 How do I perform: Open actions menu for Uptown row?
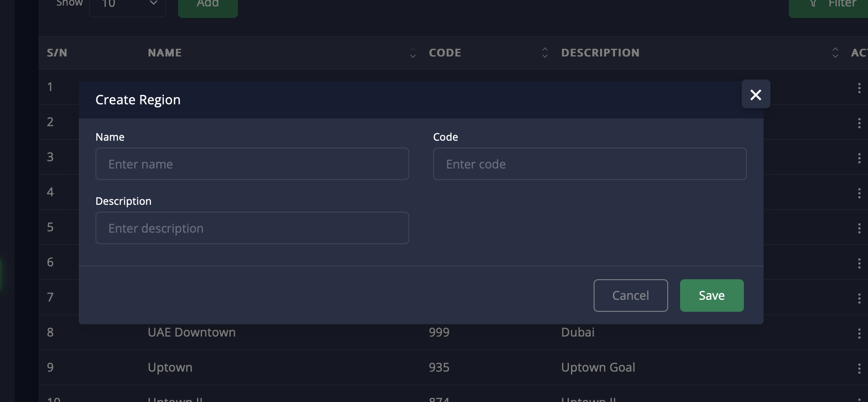[x=859, y=369]
